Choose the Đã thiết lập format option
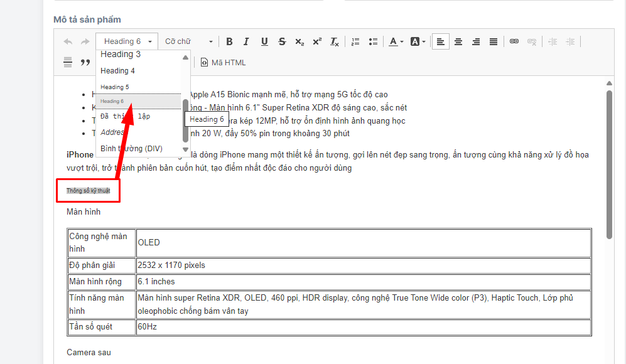This screenshot has height=364, width=626. point(138,116)
